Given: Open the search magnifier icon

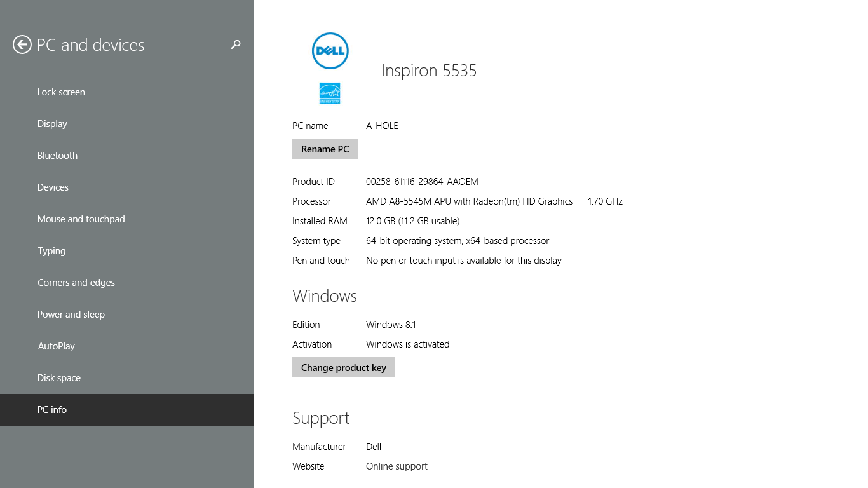Looking at the screenshot, I should [236, 44].
